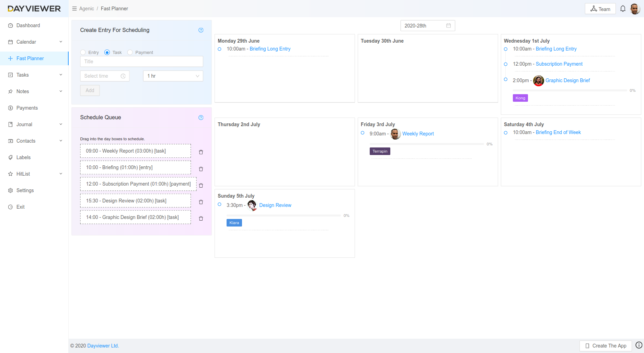Screen dimensions: 644x353
Task: Click Agenic in the breadcrumb
Action: coord(87,9)
